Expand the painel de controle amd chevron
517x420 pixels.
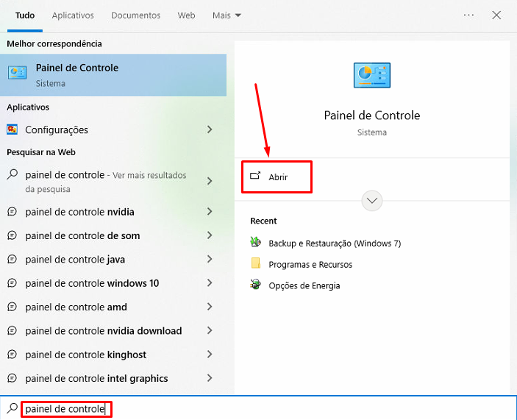(210, 307)
